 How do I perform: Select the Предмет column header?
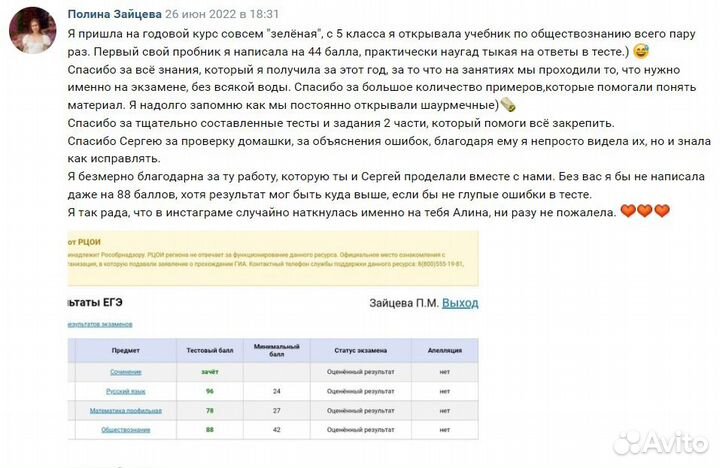tap(126, 350)
